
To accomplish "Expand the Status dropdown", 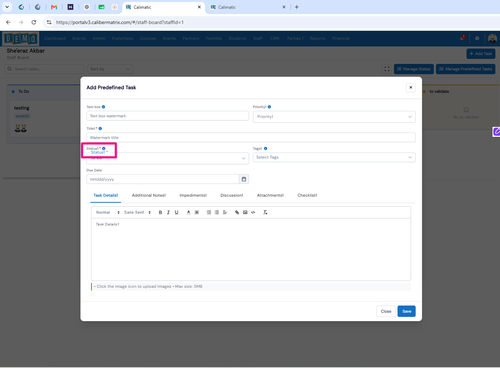I will coord(167,158).
